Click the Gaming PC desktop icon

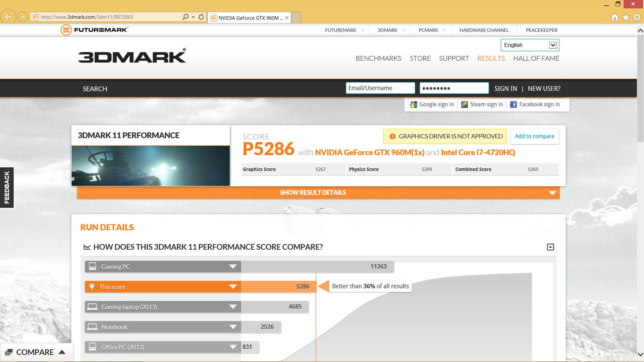(92, 266)
